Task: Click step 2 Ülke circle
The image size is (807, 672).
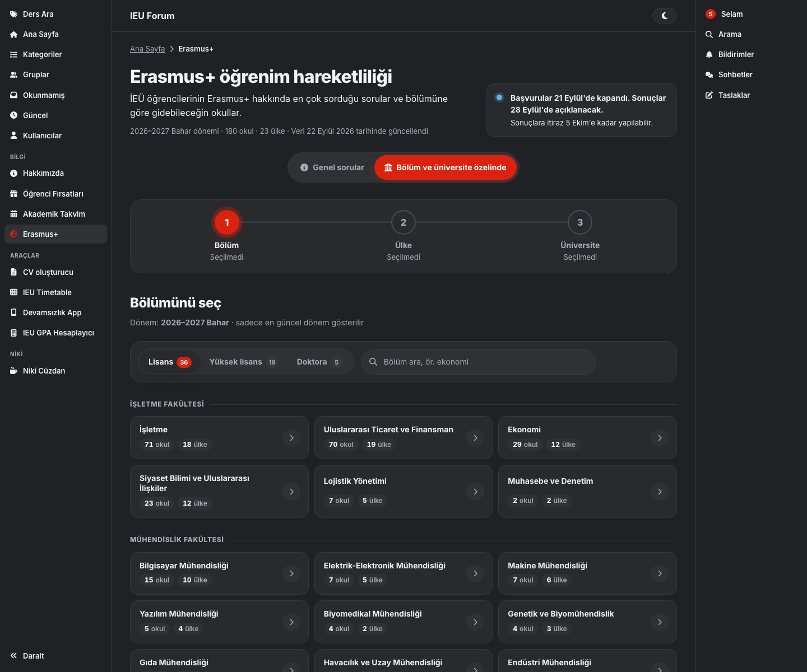Action: point(403,222)
